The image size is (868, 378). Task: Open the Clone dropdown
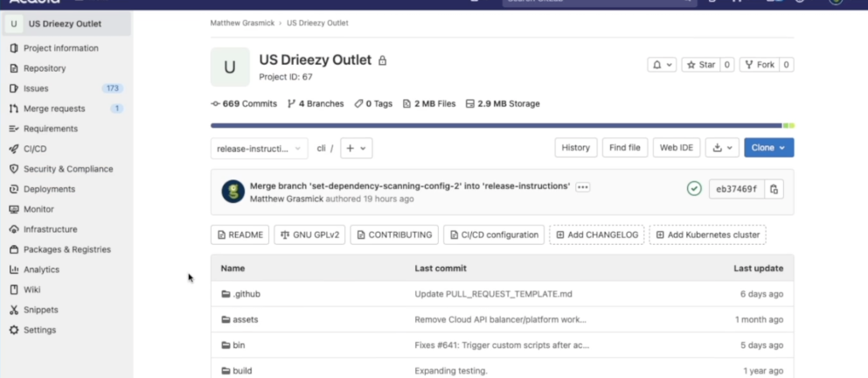[x=769, y=148]
